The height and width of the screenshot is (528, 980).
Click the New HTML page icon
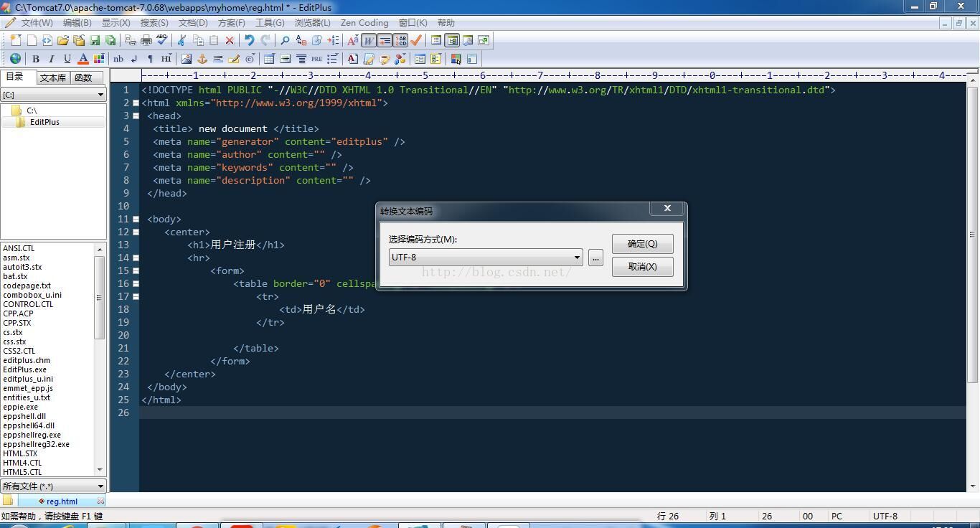click(47, 40)
